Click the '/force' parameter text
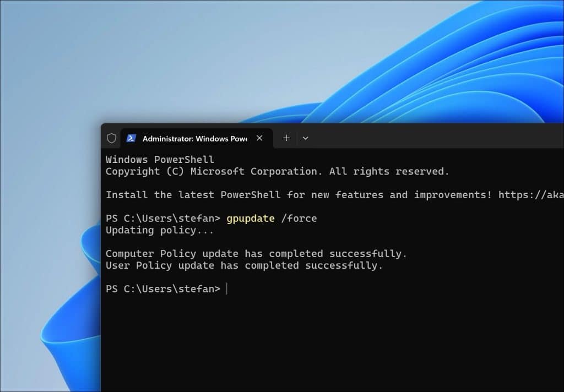564x392 pixels. coord(299,218)
